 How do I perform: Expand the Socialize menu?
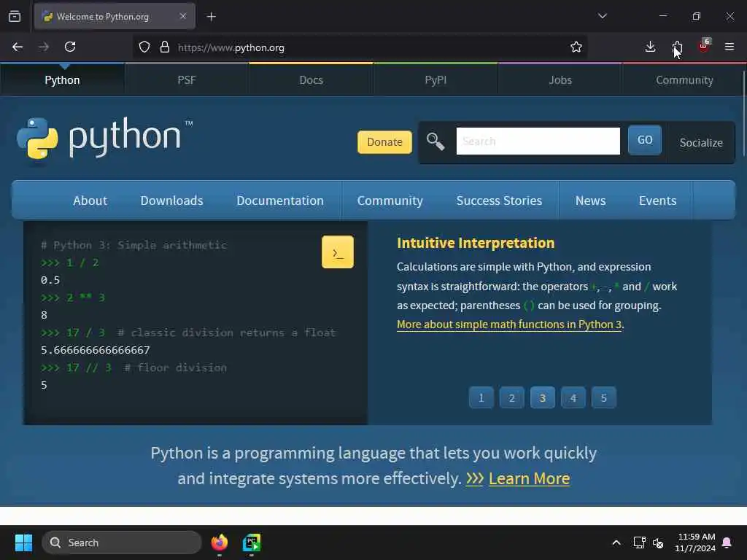click(x=701, y=142)
